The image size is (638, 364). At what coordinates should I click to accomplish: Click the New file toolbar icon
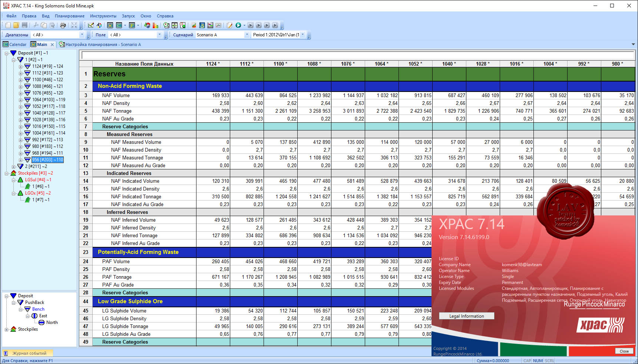8,25
